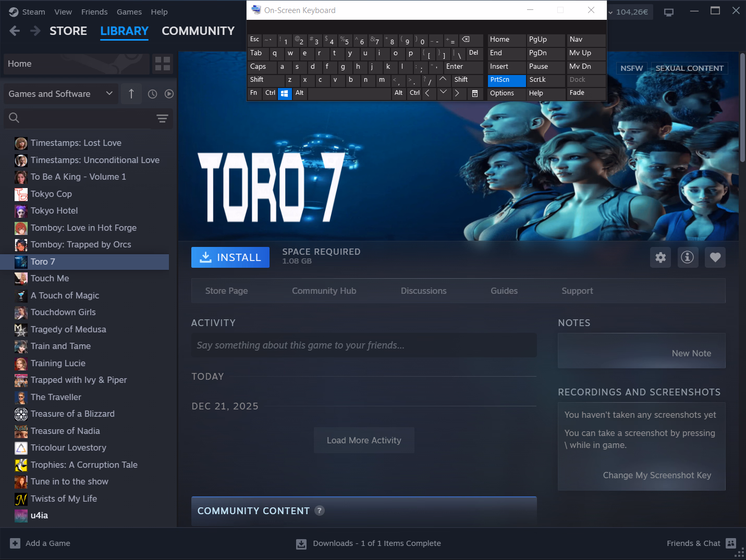The width and height of the screenshot is (746, 560).
Task: Open the Steam menu
Action: 33,11
